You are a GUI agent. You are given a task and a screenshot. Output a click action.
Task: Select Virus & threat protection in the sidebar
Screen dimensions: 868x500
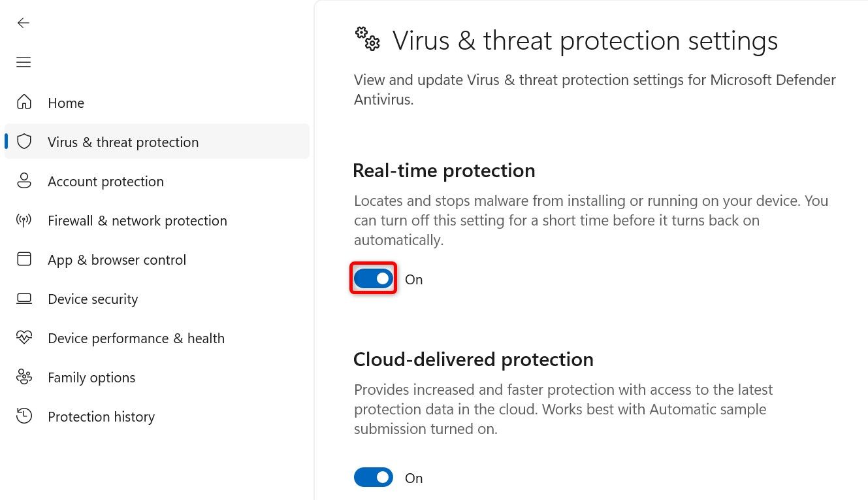[x=123, y=141]
